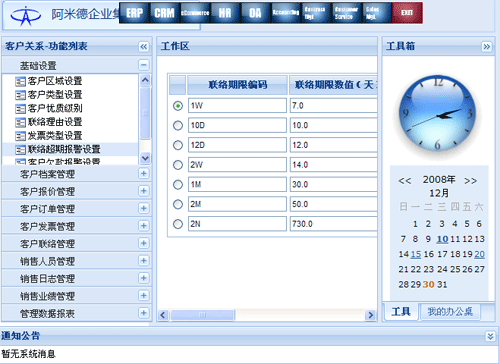The width and height of the screenshot is (500, 364).
Task: Expand the 销售人员管理 section
Action: [x=144, y=261]
